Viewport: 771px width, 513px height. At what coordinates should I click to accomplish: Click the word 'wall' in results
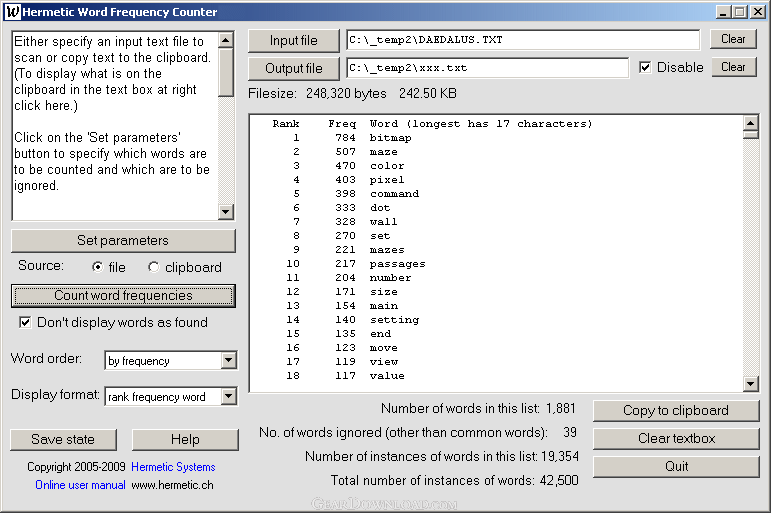tap(384, 222)
